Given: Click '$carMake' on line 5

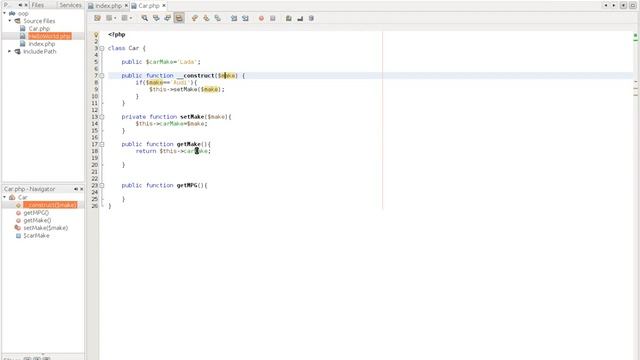Looking at the screenshot, I should coord(160,62).
